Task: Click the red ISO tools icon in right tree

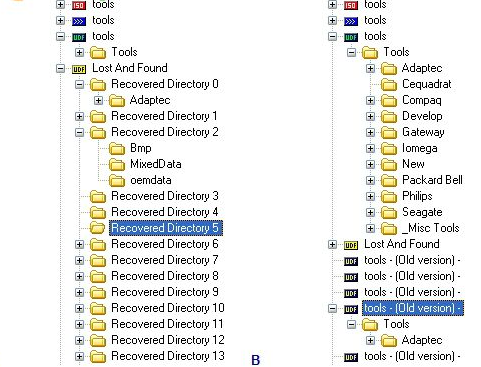Action: click(351, 5)
